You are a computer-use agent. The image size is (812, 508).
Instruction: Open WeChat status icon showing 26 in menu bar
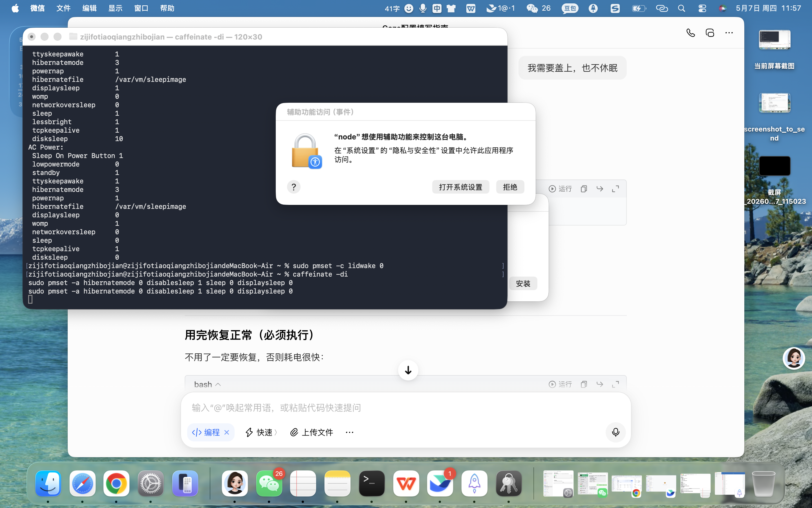click(x=539, y=8)
